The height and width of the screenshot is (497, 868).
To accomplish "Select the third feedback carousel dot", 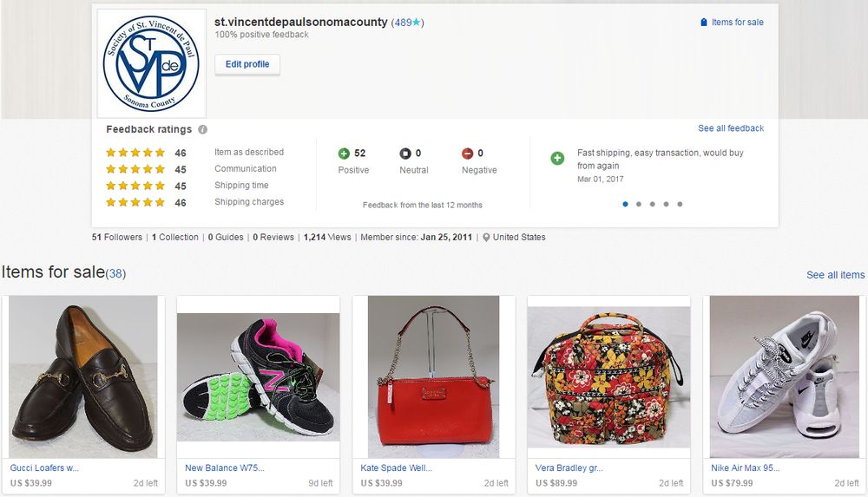I will (x=652, y=204).
